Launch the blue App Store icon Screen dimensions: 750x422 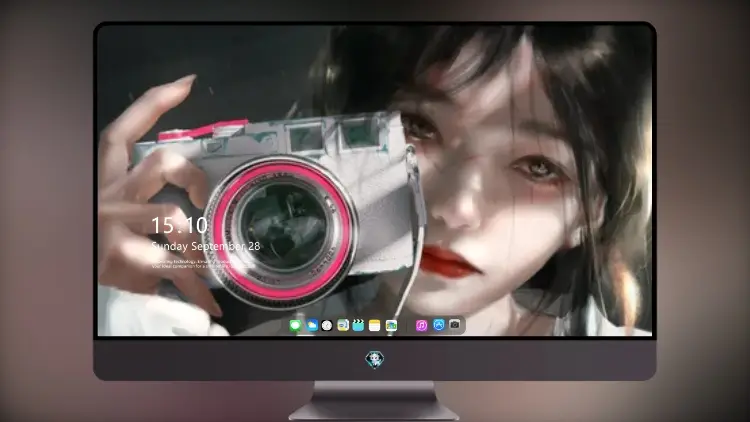point(439,325)
